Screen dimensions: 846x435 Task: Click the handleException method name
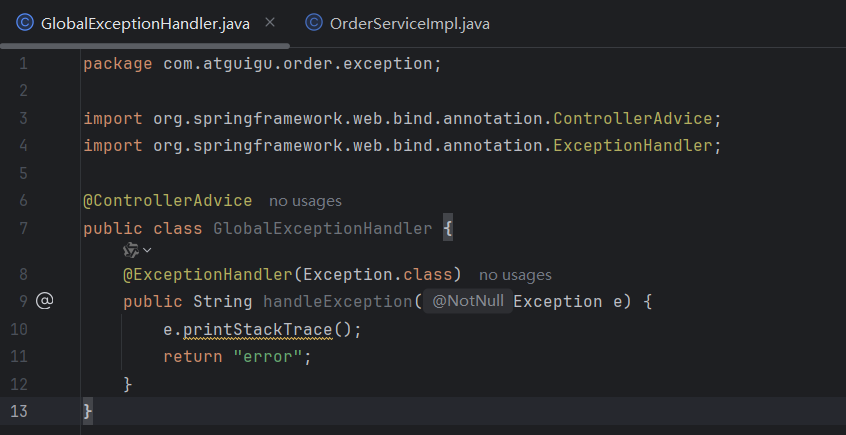click(x=338, y=301)
